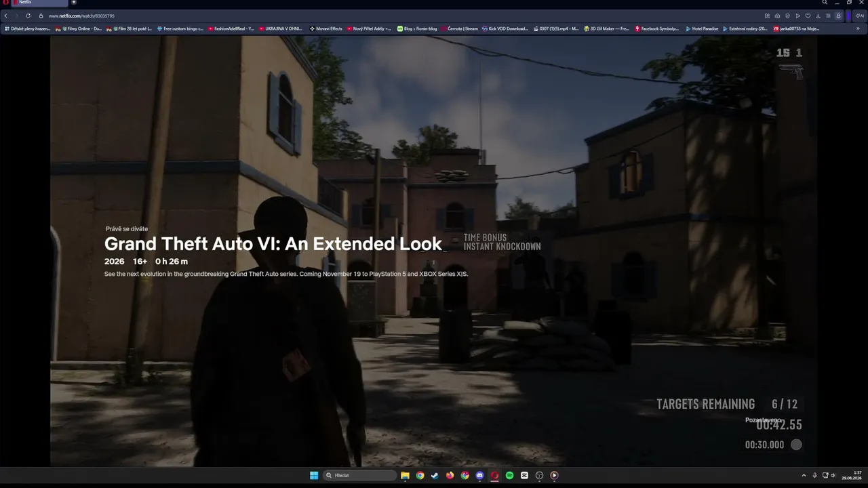Focus the netflix.com address bar
The image size is (868, 488).
pyautogui.click(x=400, y=16)
